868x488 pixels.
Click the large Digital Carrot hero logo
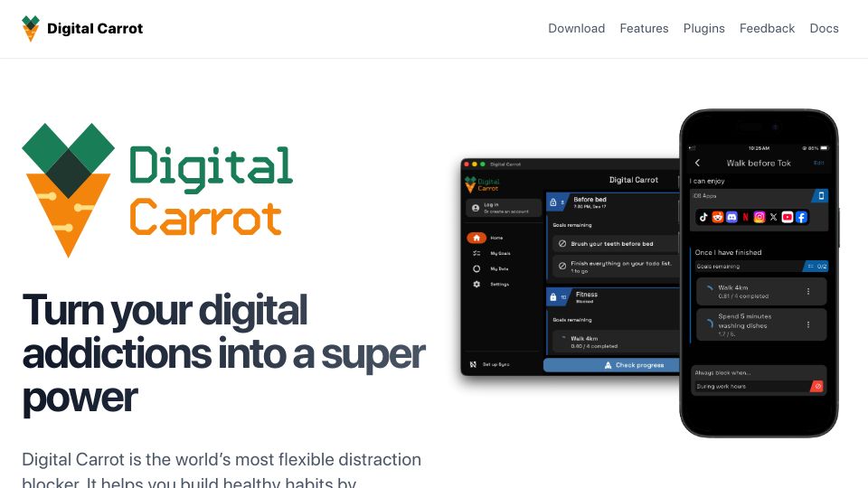click(x=157, y=191)
